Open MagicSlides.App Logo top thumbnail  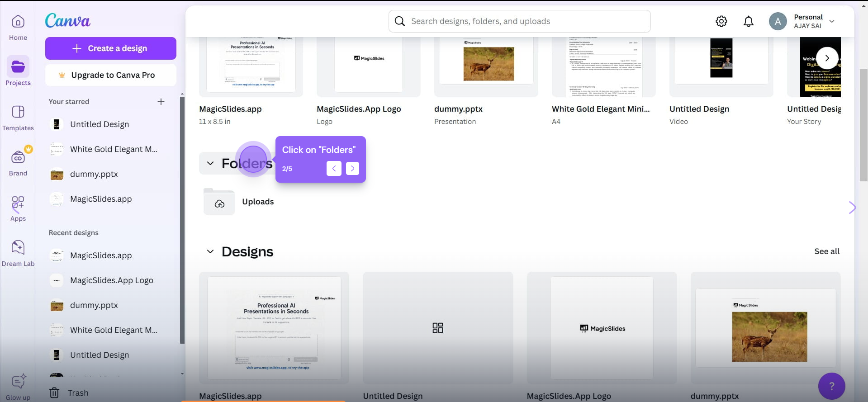369,67
